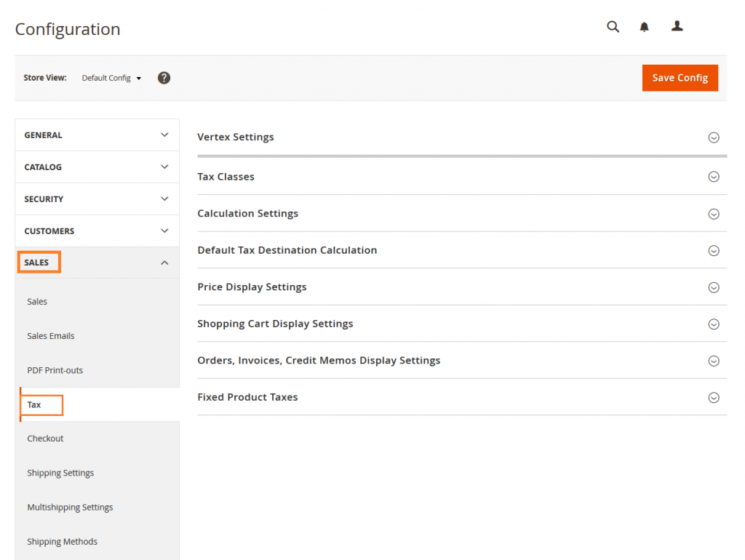Click the GENERAL tab label
This screenshot has width=745, height=560.
click(x=43, y=135)
